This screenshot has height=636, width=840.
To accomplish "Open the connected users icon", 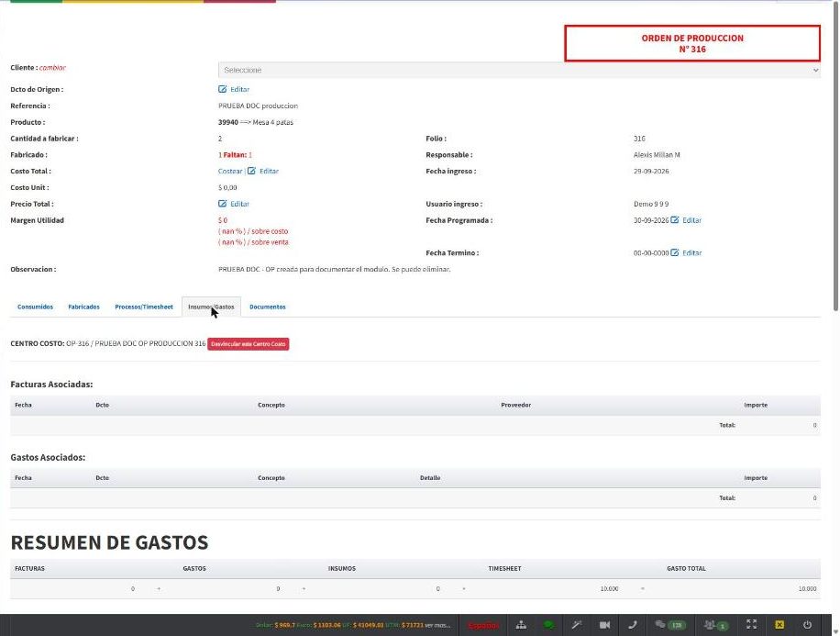I will 716,625.
